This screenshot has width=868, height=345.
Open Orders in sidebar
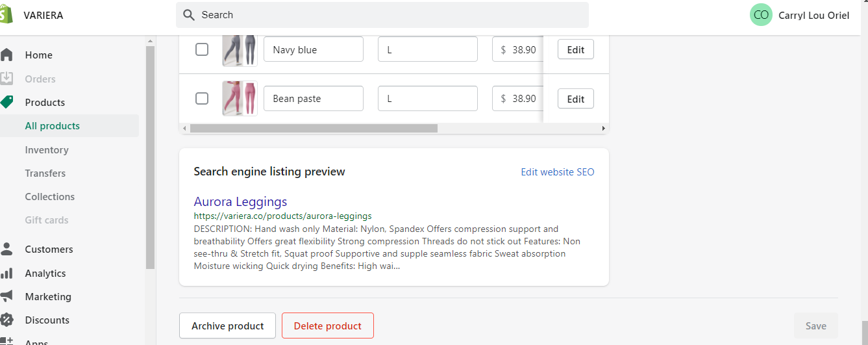point(40,79)
